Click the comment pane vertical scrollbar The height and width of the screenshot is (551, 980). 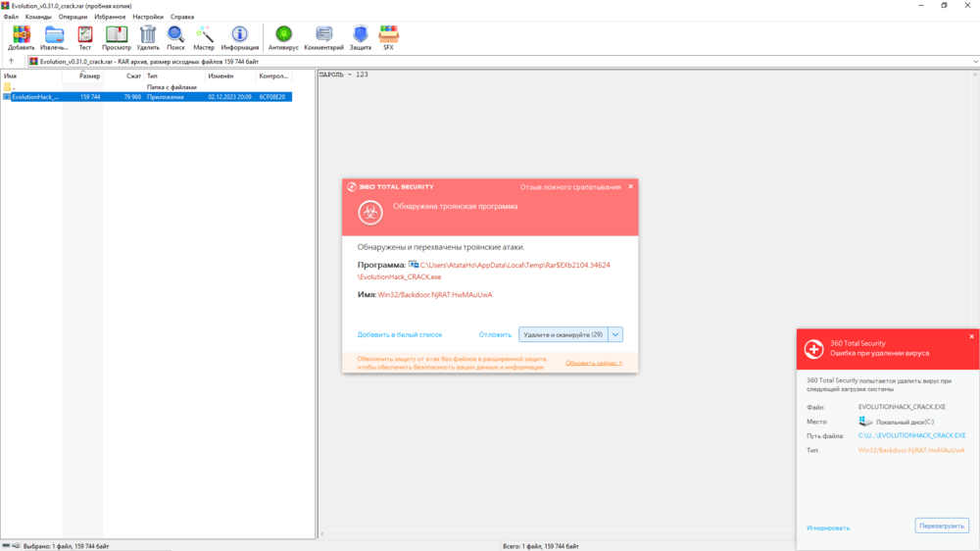click(975, 300)
